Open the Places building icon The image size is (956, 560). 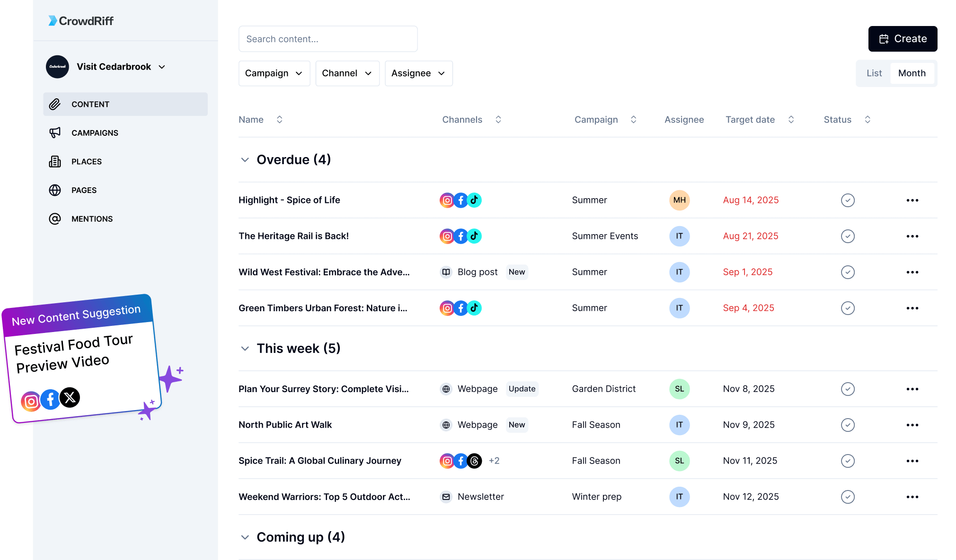[55, 162]
